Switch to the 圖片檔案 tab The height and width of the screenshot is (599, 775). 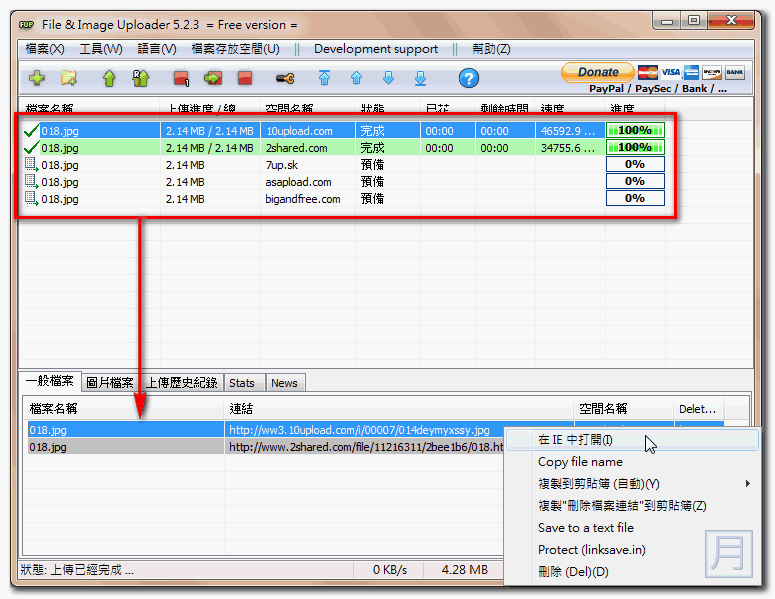pos(109,382)
